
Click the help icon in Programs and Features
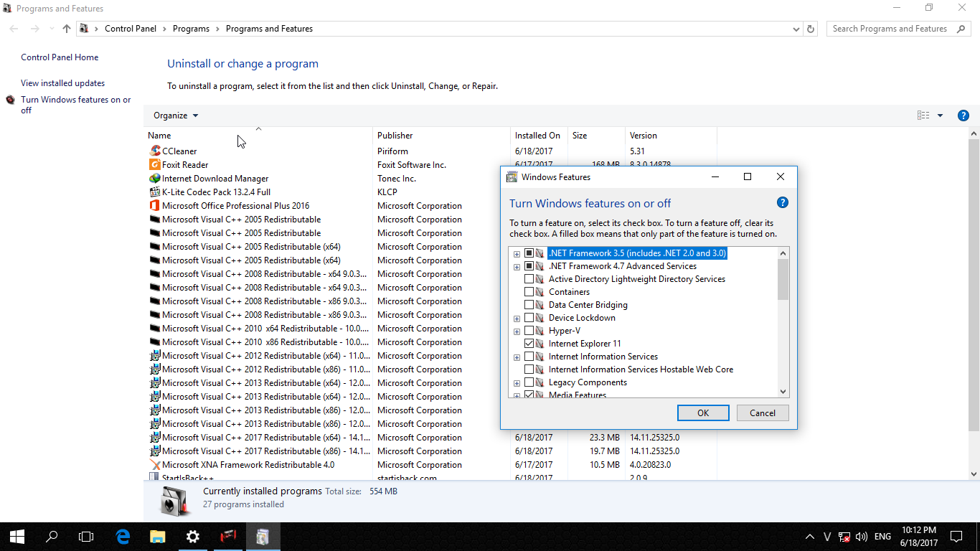pos(963,116)
